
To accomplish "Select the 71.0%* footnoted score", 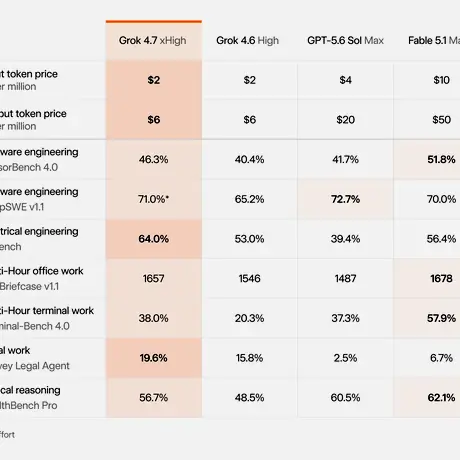I will 154,199.
